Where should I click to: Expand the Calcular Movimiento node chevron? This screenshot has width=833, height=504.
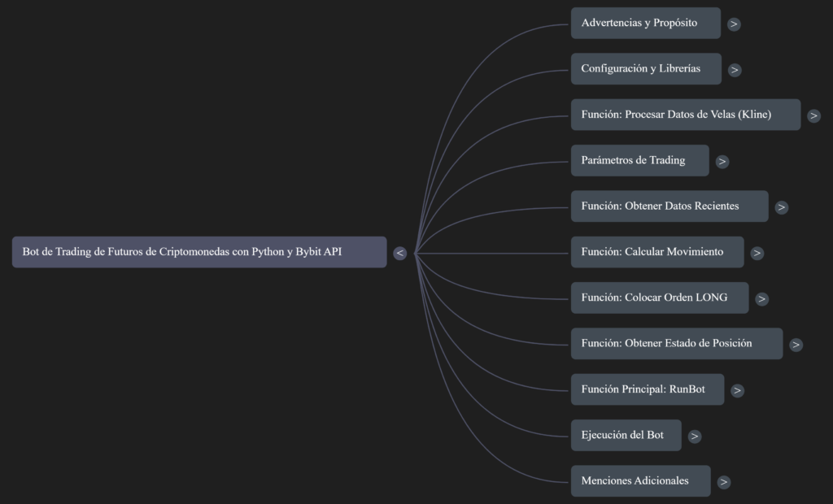tap(757, 253)
